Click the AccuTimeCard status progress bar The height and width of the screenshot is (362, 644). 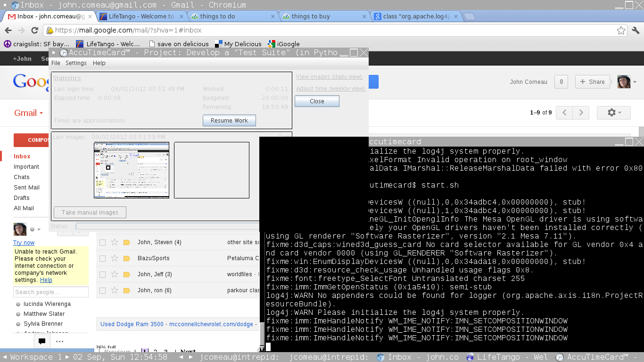click(x=168, y=226)
